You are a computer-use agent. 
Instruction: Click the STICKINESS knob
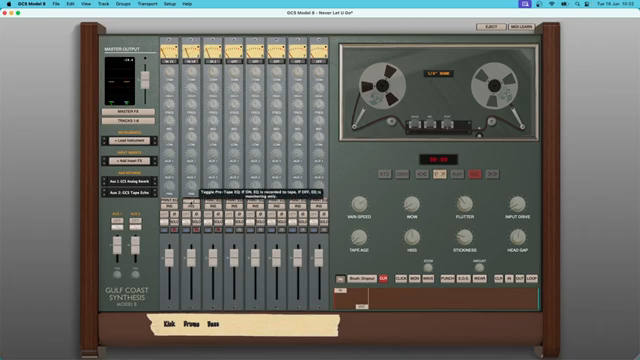464,237
